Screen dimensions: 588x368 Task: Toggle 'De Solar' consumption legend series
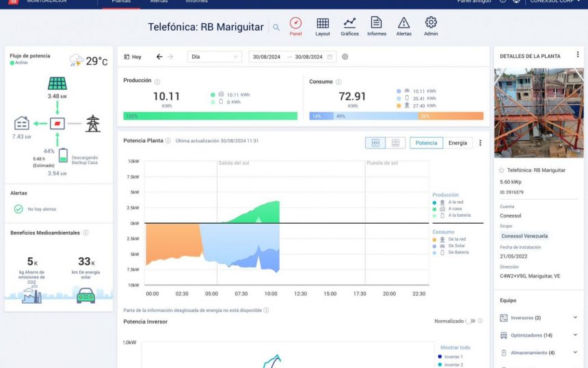point(449,246)
